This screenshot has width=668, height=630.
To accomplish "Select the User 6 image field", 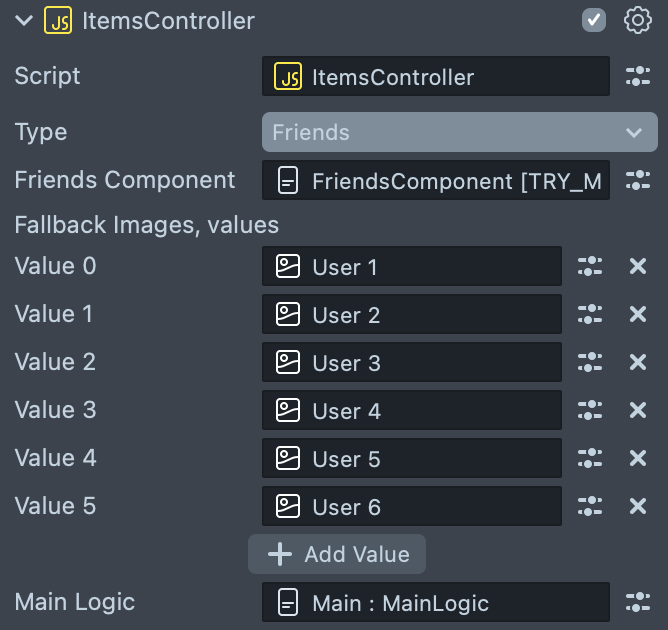I will [411, 506].
